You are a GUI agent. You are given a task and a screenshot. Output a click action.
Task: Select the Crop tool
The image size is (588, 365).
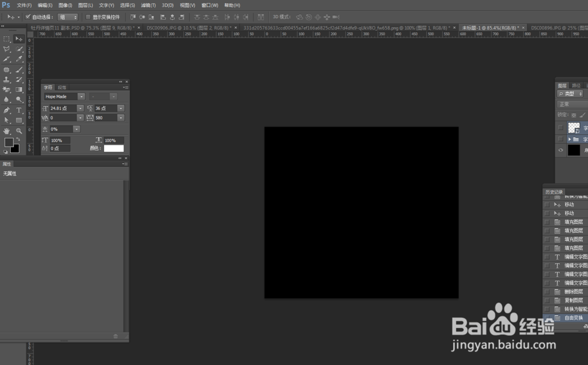point(6,59)
